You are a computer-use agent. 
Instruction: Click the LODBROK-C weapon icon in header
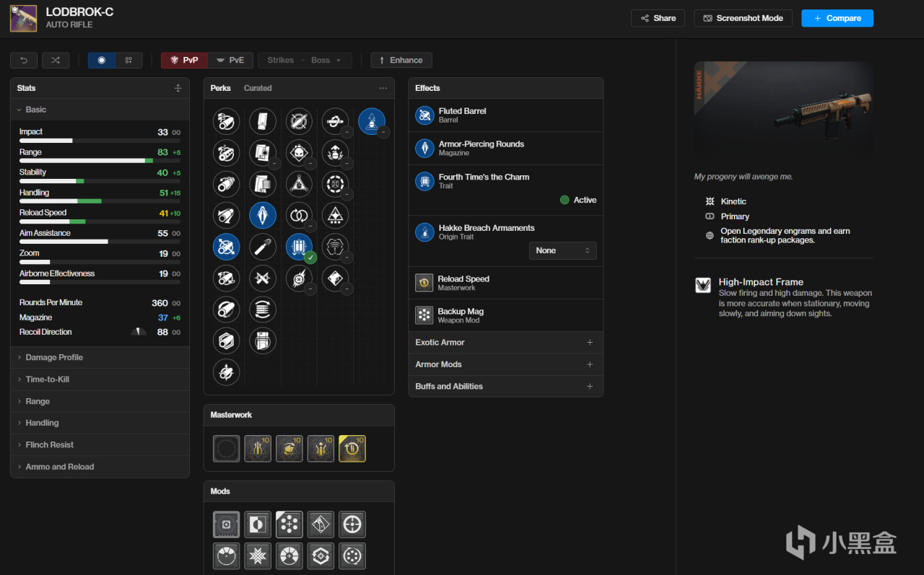24,18
